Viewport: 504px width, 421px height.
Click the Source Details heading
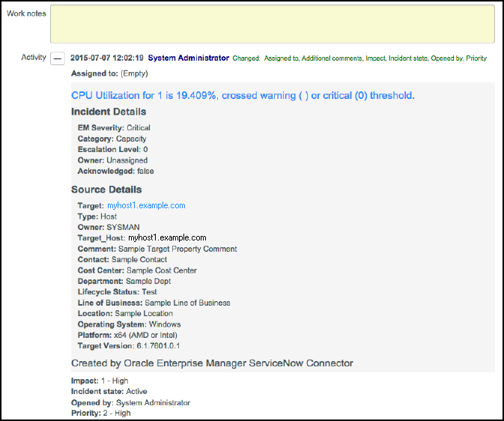point(106,190)
